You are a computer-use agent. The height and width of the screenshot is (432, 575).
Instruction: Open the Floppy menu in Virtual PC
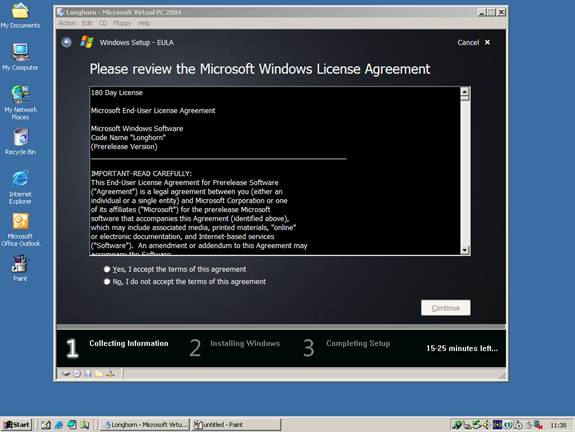(x=122, y=23)
